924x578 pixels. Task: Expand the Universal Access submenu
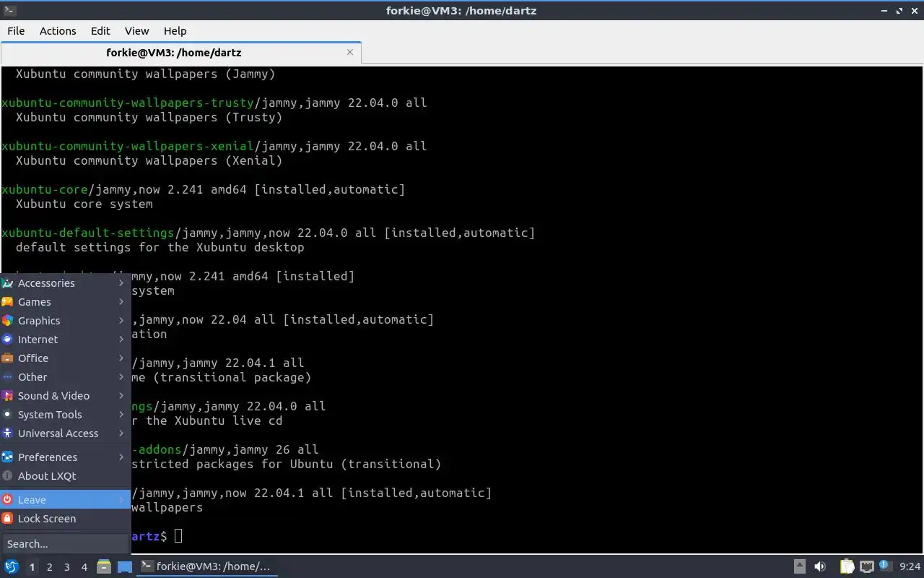[65, 433]
